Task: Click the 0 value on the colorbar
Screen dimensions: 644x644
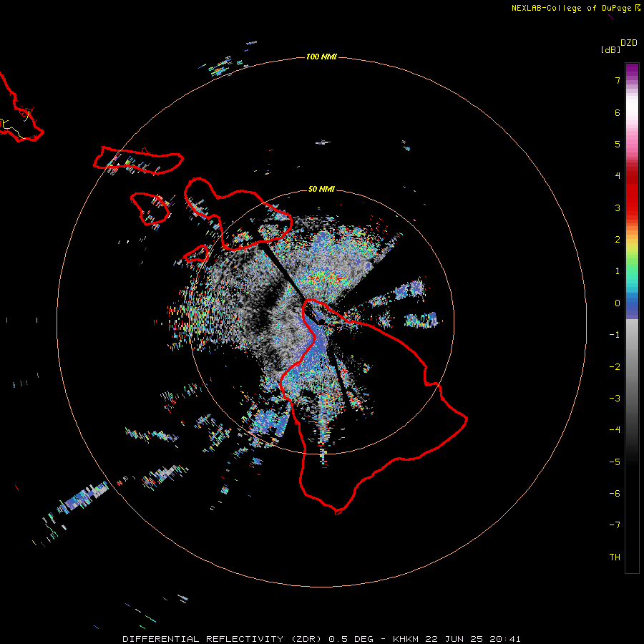Action: click(x=618, y=303)
